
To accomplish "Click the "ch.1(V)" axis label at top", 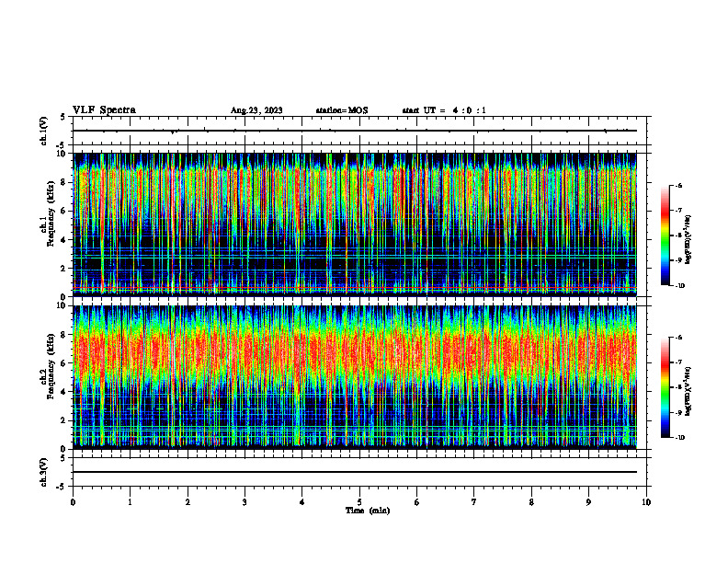I will coord(44,131).
